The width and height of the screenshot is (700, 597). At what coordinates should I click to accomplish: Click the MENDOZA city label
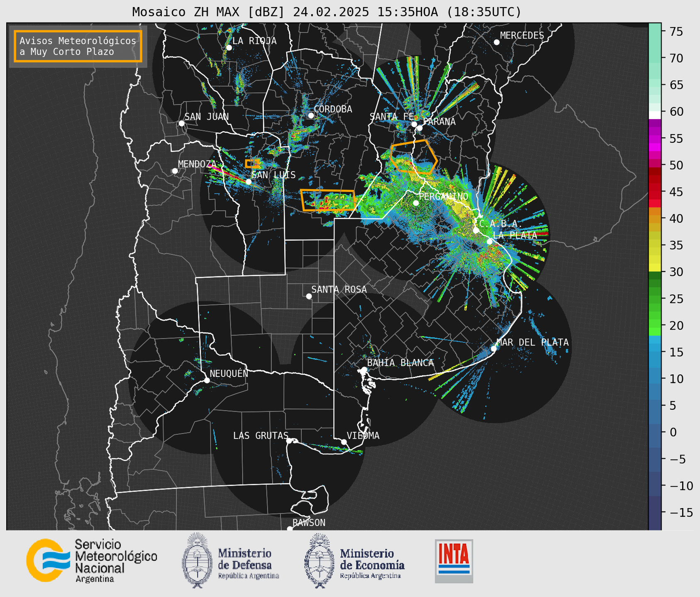(198, 164)
